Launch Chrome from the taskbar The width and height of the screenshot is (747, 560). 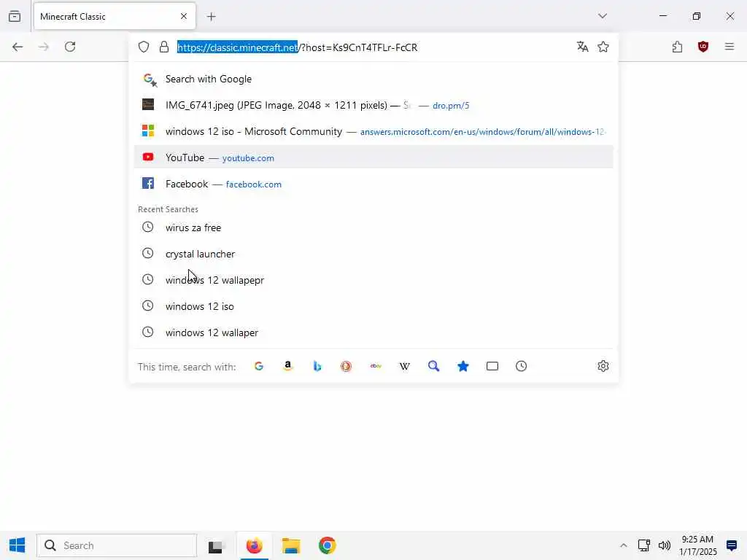328,545
